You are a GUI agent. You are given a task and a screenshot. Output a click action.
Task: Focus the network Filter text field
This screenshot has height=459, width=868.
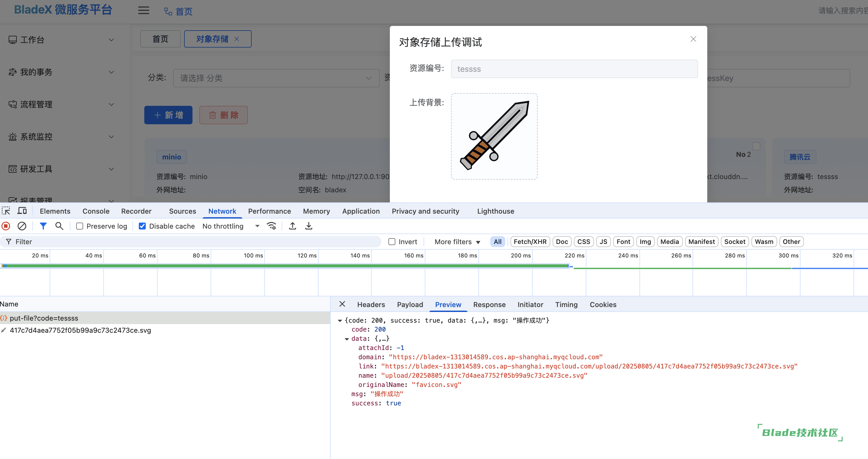191,242
